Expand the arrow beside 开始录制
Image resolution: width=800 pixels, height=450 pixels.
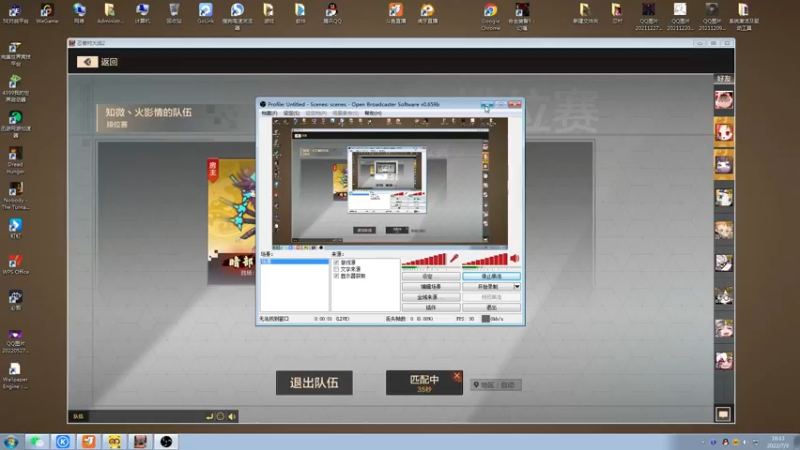pyautogui.click(x=517, y=287)
